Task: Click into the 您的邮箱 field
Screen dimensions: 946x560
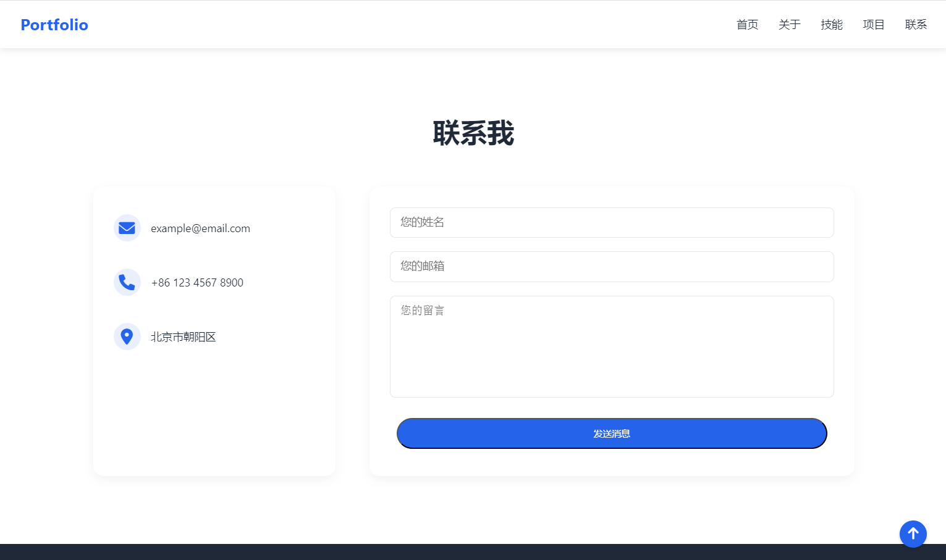Action: pyautogui.click(x=612, y=267)
